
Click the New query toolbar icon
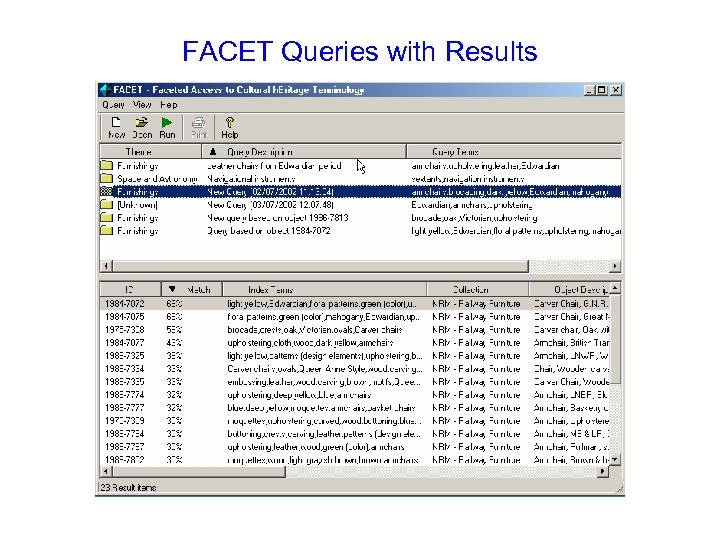click(116, 127)
